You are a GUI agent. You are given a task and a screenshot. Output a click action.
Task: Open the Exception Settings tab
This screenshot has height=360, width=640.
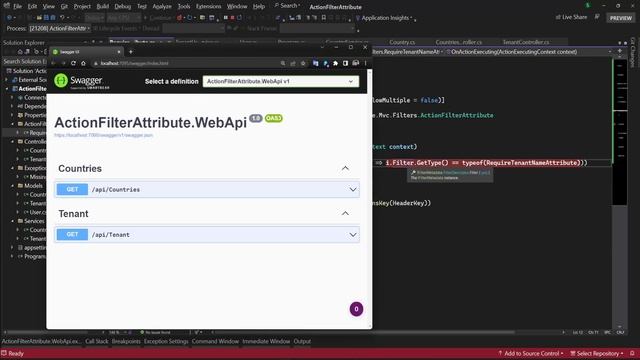tap(166, 341)
